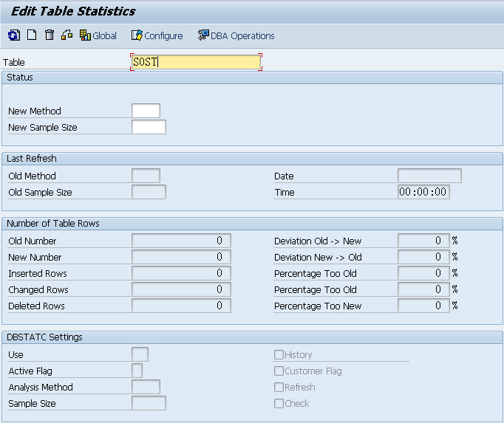The height and width of the screenshot is (423, 504).
Task: Click the New Number field
Action: 181,257
